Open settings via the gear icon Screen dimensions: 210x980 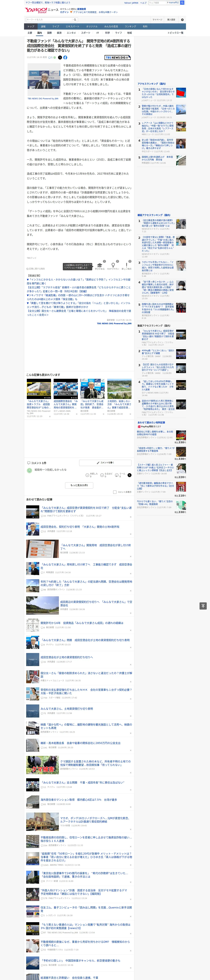(x=182, y=20)
